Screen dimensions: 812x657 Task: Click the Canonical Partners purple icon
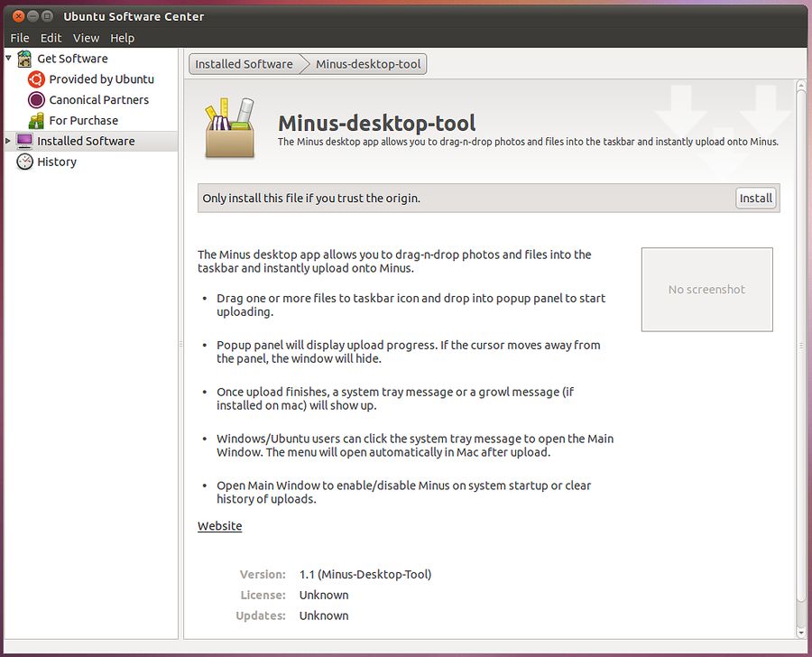36,100
